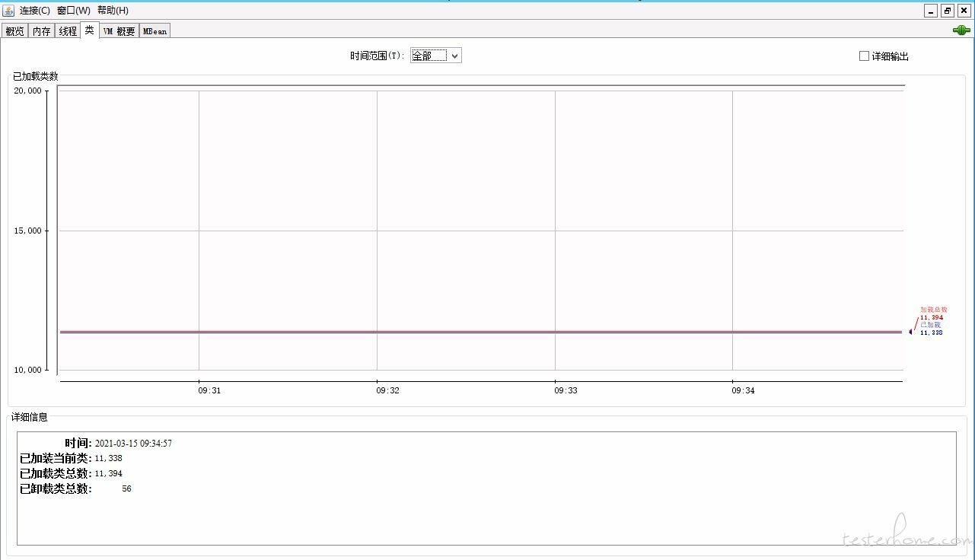Viewport: 975px width, 560px height.
Task: Click the 09:34 time axis label
Action: [744, 390]
